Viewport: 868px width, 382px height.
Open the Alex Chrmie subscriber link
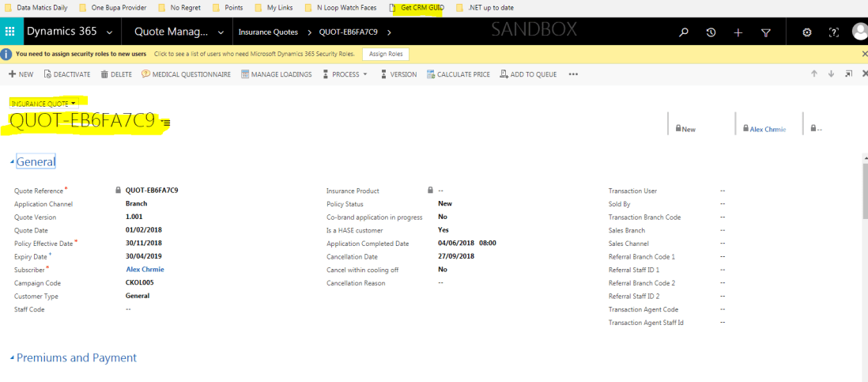(x=145, y=270)
